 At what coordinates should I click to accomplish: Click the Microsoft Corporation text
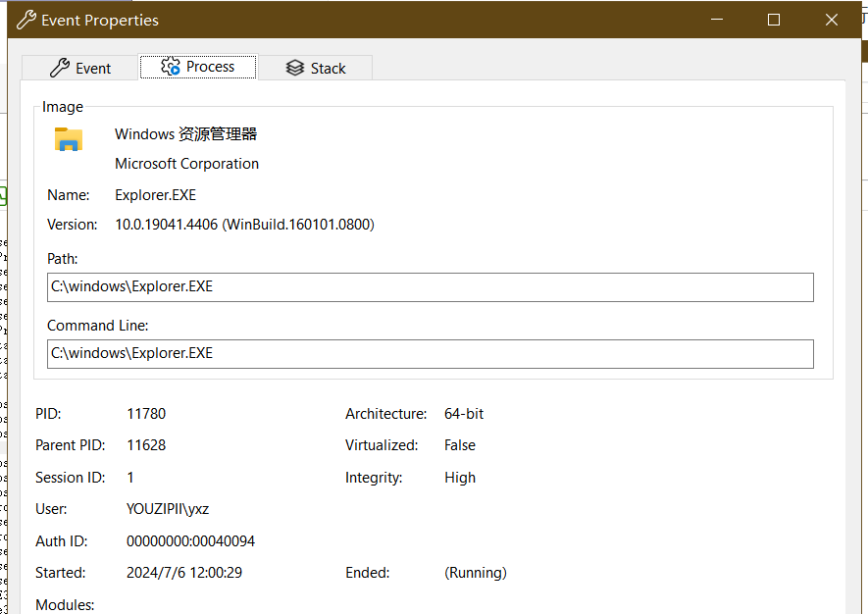[186, 164]
